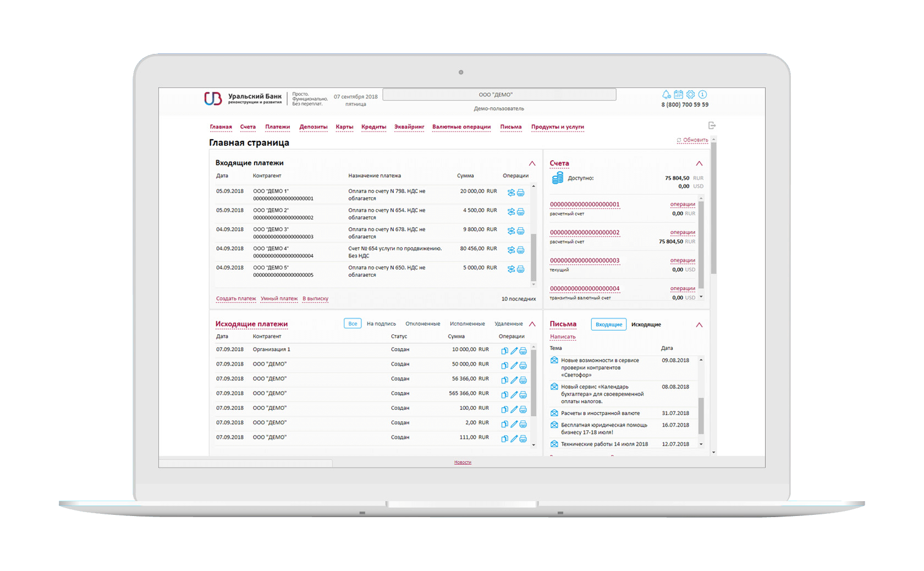Image resolution: width=924 pixels, height=571 pixels.
Task: Print the incoming payment from ООО "ДЕМО 5"
Action: tap(521, 269)
